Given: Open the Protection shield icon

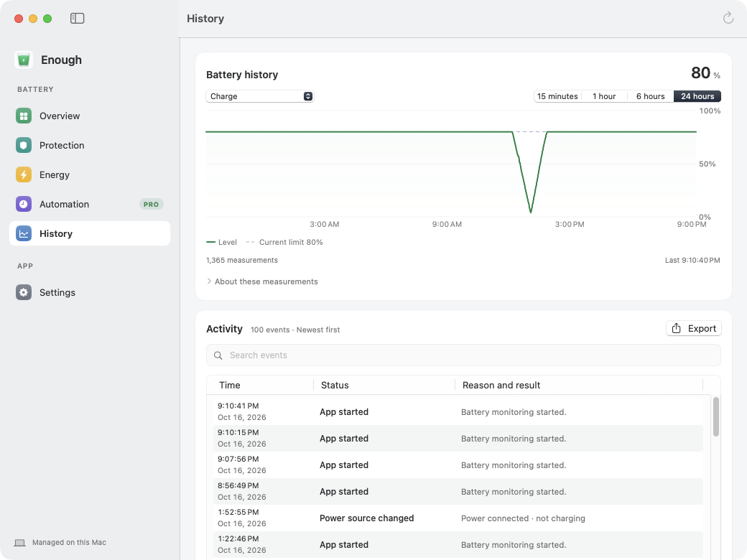Looking at the screenshot, I should coord(23,145).
